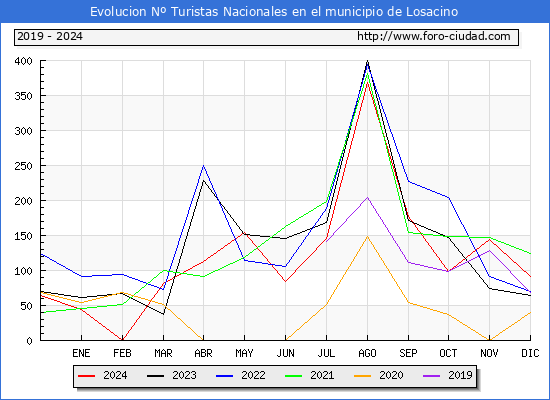
Task: Click the MAR month axis label
Action: pyautogui.click(x=163, y=353)
